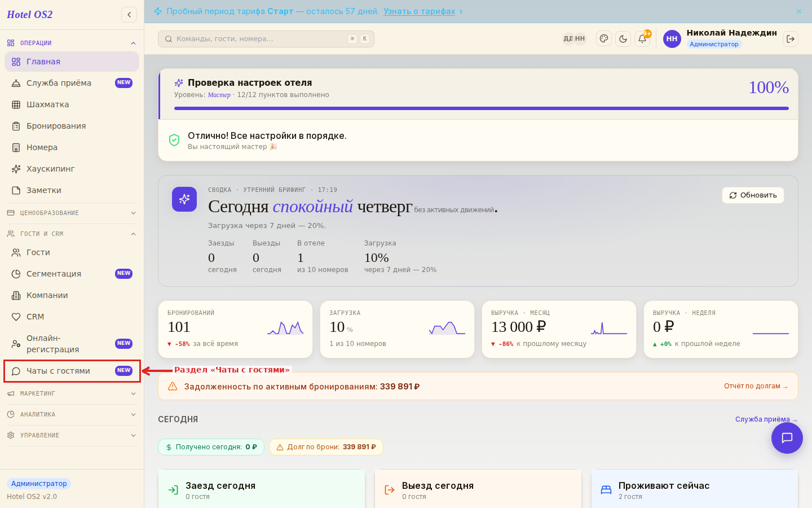Click the logout icon next to the profile
Screen dimensions: 812x508
coord(791,39)
